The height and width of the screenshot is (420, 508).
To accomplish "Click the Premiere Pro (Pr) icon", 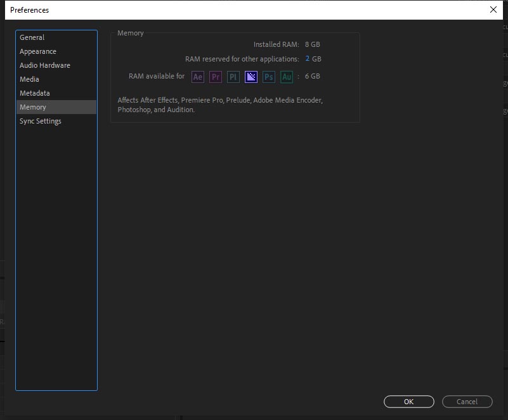I will [216, 77].
